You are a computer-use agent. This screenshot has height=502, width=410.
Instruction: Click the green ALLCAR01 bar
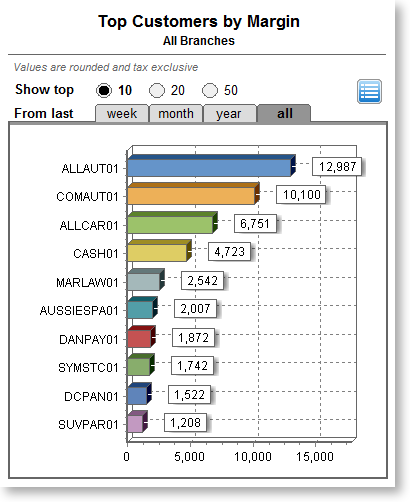coord(172,222)
